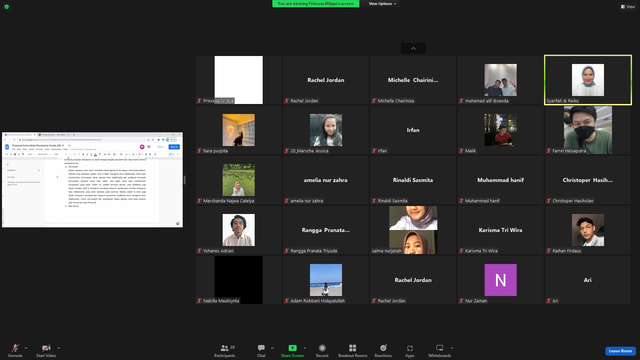Select Nur Zaman's purple N tile

(x=500, y=280)
